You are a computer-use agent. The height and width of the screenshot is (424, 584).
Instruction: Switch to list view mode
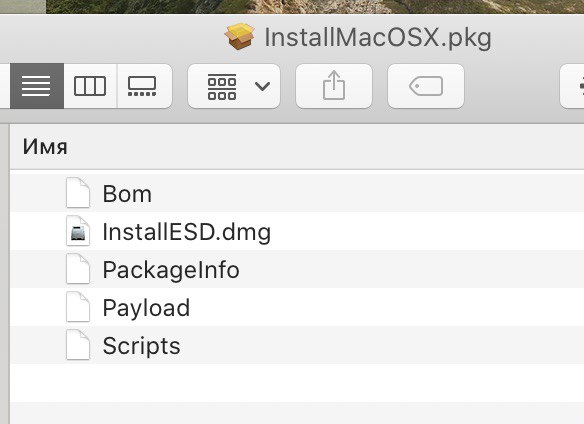[37, 86]
